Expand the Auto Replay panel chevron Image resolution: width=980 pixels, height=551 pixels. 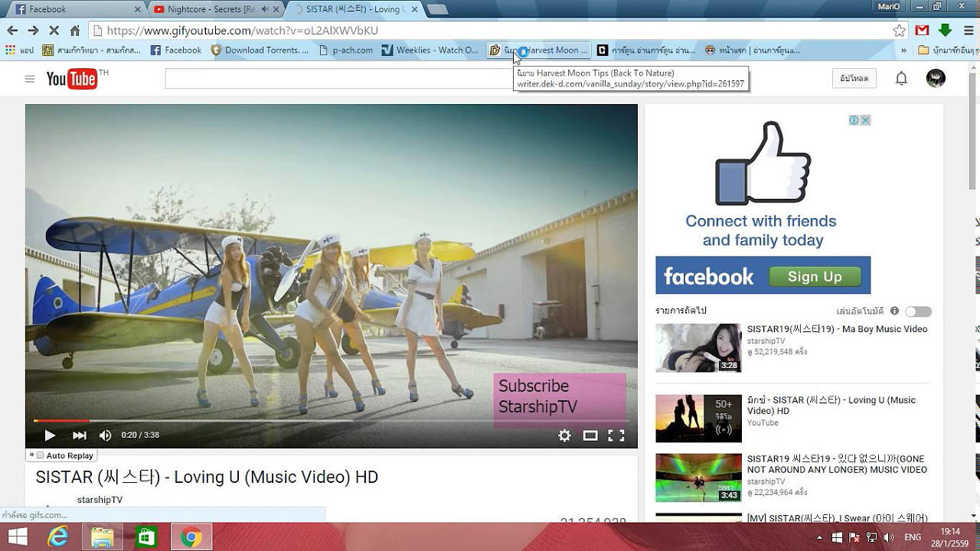tap(31, 455)
